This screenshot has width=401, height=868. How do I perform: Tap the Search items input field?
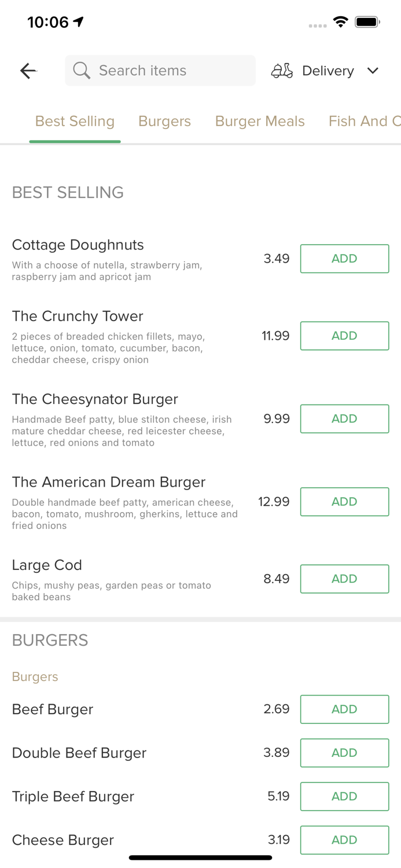[x=160, y=71]
